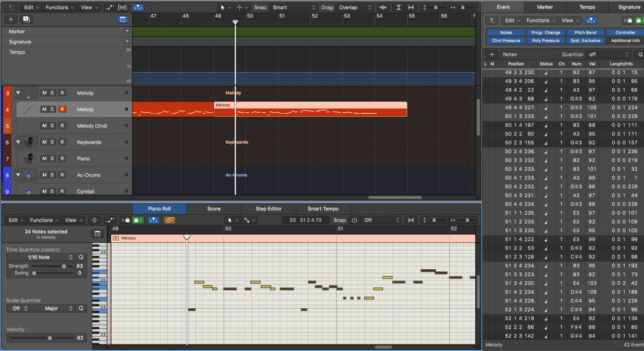Screen dimensions: 644x351
Task: Click the MIDI In palette icon in the Event list
Action: (x=628, y=20)
